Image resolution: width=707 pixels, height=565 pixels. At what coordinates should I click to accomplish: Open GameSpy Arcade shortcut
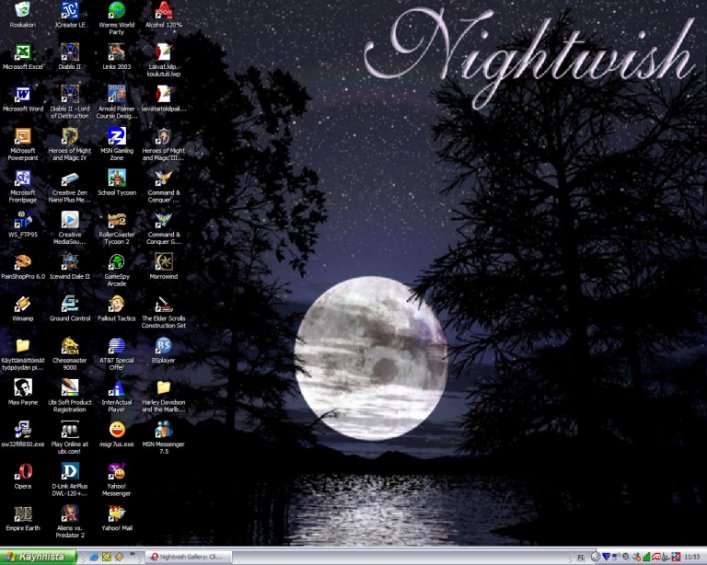[x=116, y=262]
